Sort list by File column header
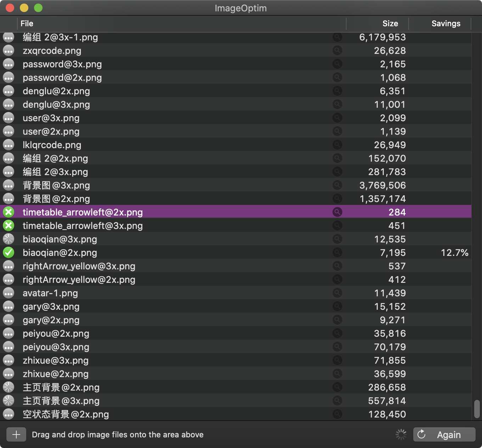Viewport: 482px width, 448px height. coord(27,23)
